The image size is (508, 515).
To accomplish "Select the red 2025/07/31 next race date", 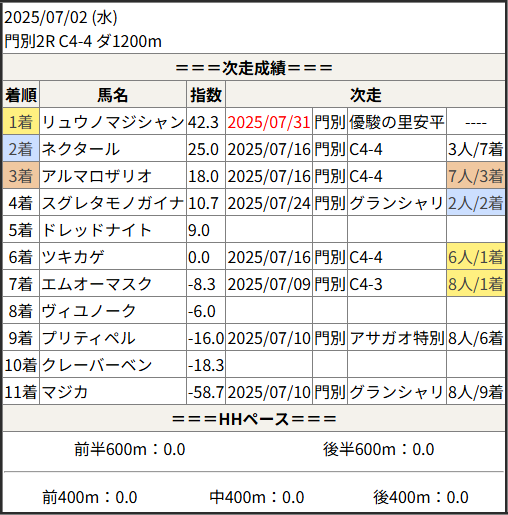I will (269, 122).
